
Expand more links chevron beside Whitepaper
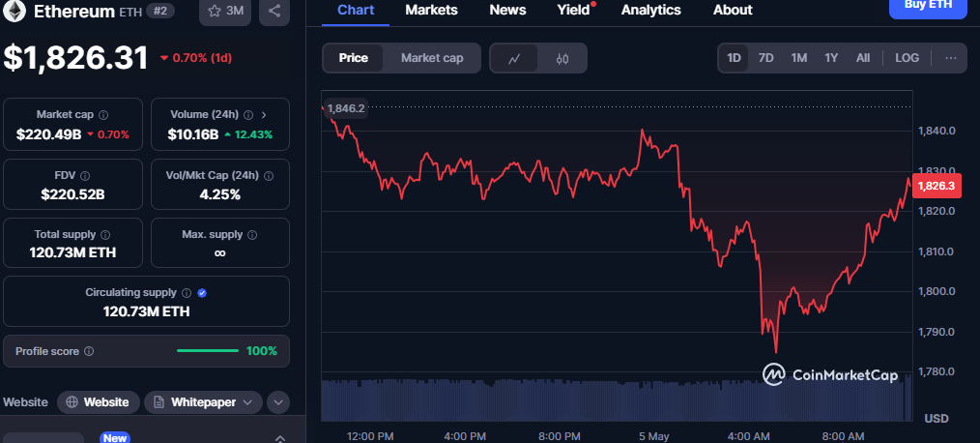coord(278,402)
